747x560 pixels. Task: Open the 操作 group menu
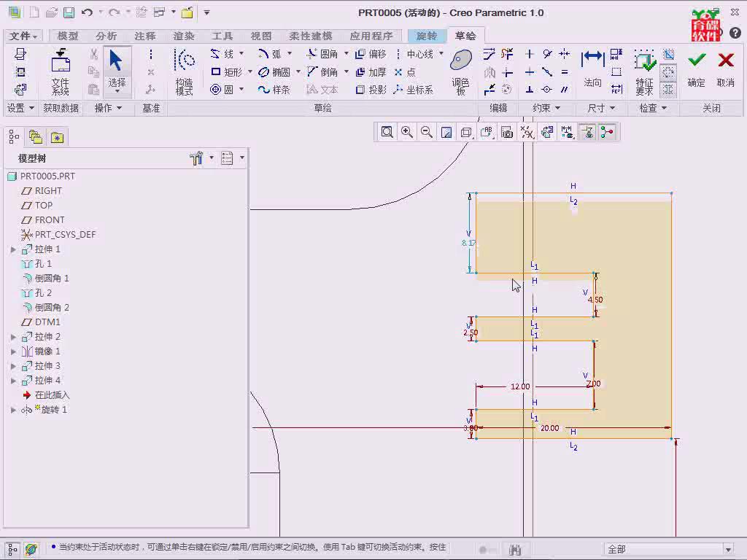tap(108, 108)
